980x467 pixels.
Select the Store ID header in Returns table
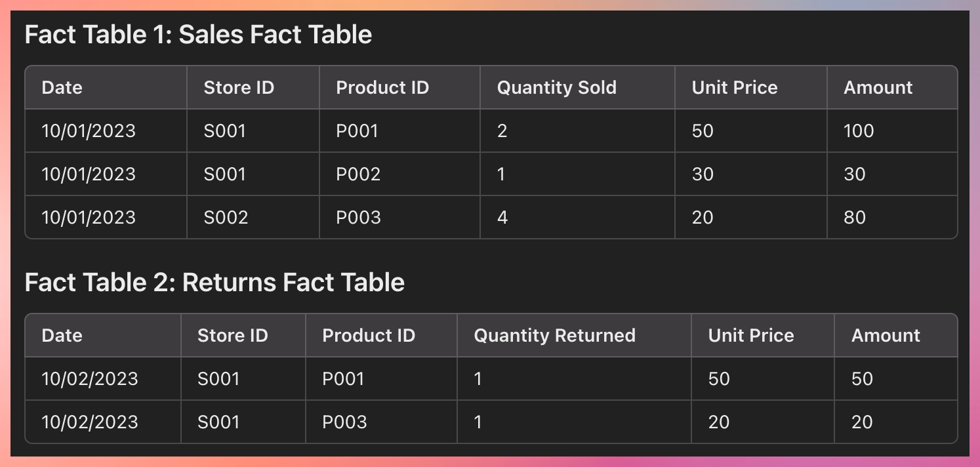(x=232, y=336)
